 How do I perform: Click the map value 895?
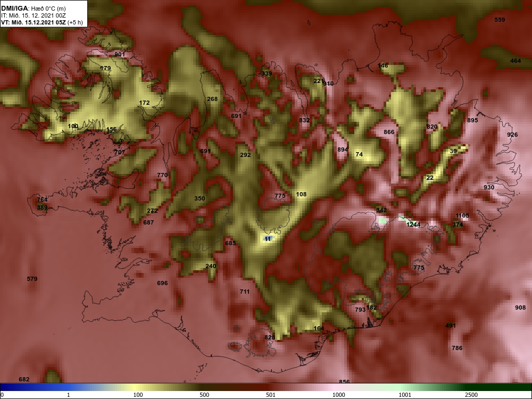point(472,120)
